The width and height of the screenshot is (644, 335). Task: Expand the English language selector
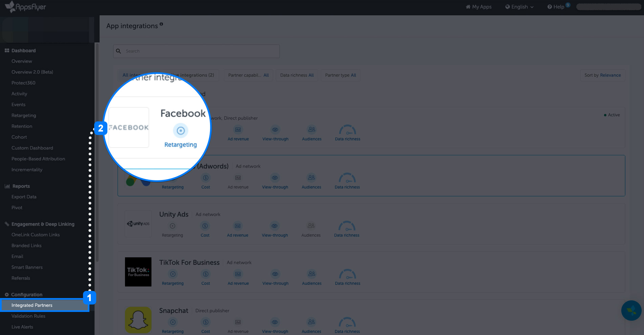click(519, 7)
